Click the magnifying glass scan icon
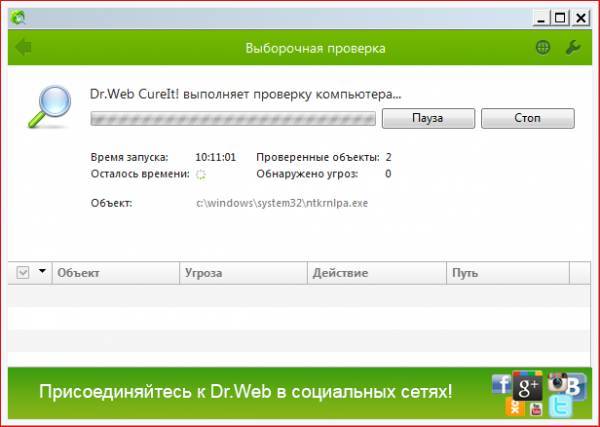Viewport: 600px width, 427px height. (51, 106)
